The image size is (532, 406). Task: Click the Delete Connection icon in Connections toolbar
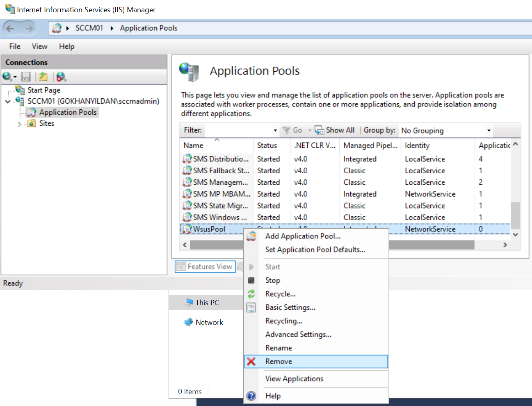[61, 77]
